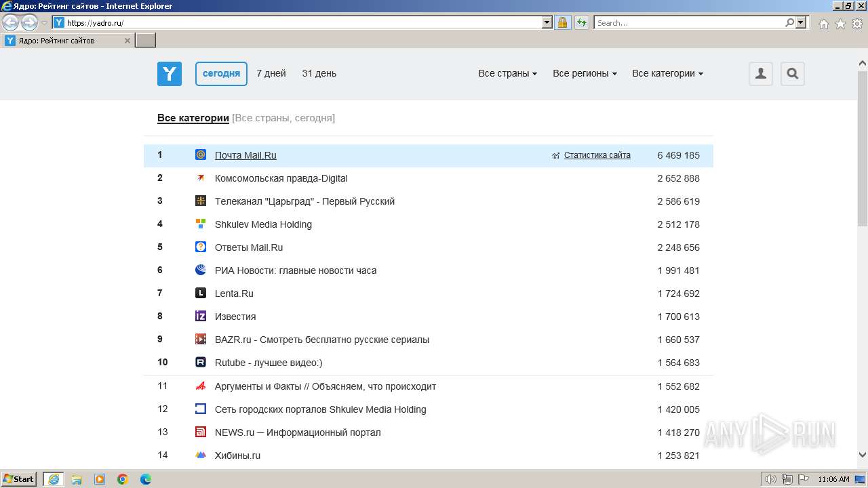Image resolution: width=868 pixels, height=488 pixels.
Task: Click the NEWS.ru favicon
Action: 201,432
